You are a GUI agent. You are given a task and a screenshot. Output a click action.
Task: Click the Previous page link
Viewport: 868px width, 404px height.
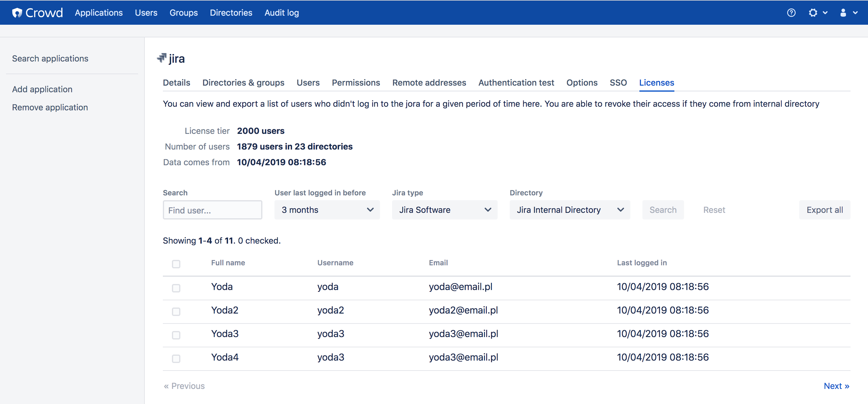(184, 386)
